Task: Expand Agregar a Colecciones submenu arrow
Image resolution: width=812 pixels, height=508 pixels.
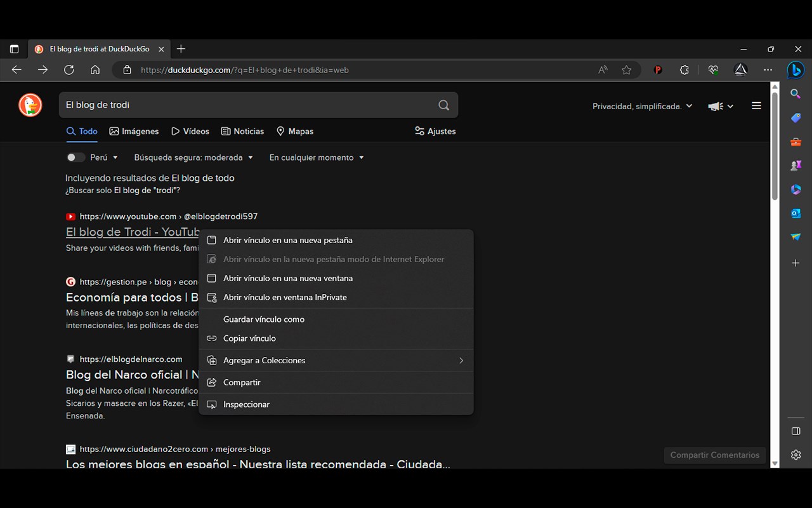Action: click(x=461, y=360)
